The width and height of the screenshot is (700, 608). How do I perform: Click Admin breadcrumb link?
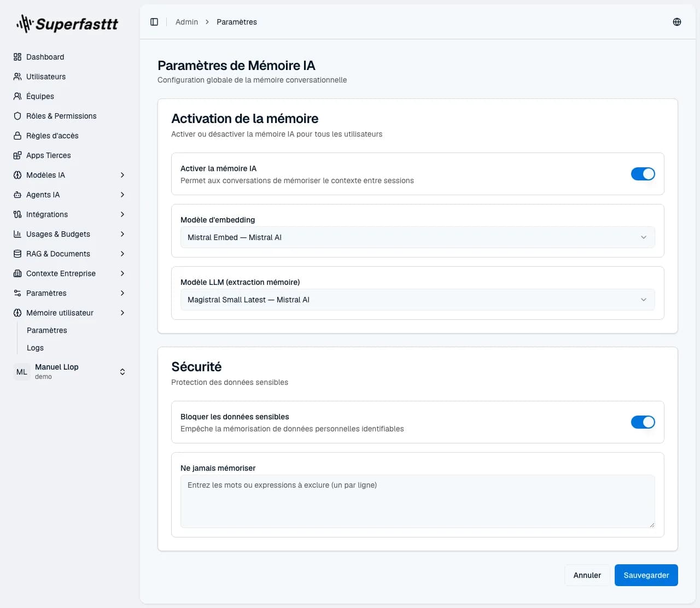pyautogui.click(x=186, y=22)
